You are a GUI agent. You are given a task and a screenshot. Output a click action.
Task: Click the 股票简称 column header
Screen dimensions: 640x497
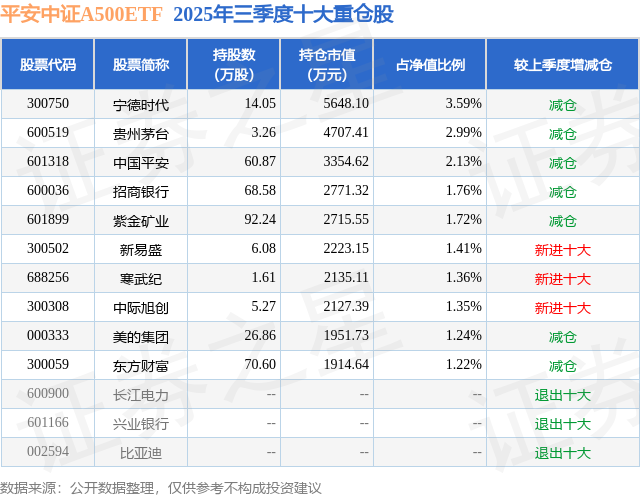tap(141, 64)
